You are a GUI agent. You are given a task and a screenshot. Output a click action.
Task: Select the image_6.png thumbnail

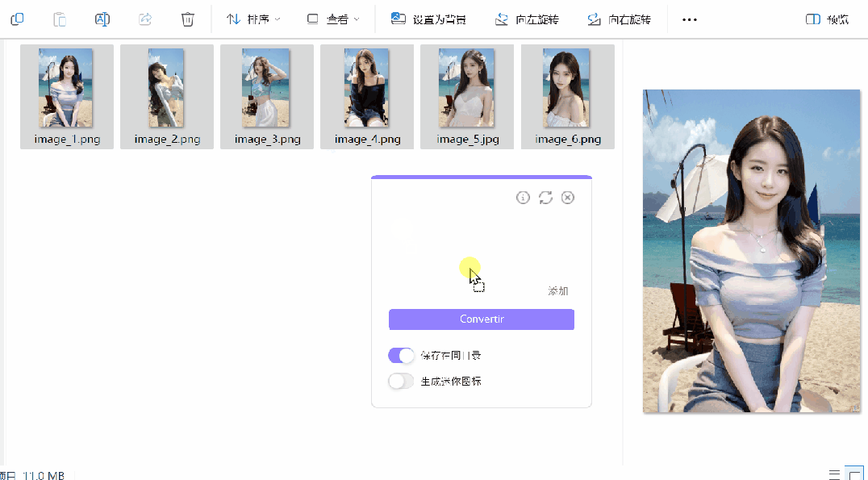click(568, 97)
